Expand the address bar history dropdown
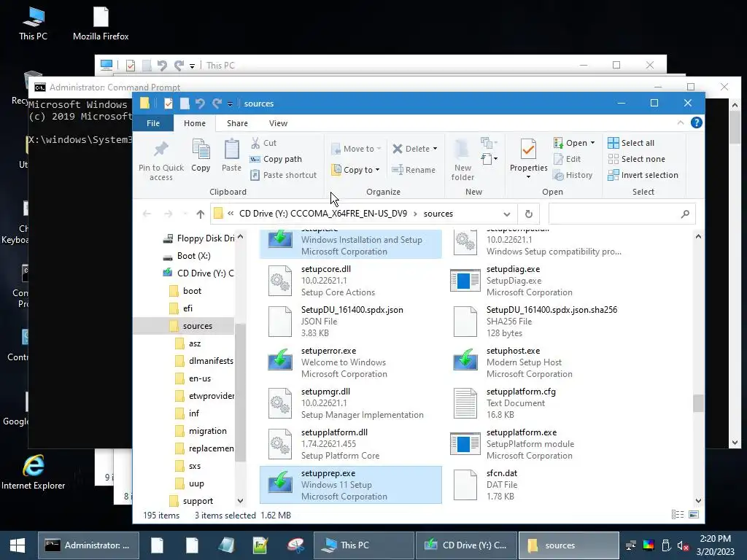Image resolution: width=747 pixels, height=560 pixels. point(507,214)
